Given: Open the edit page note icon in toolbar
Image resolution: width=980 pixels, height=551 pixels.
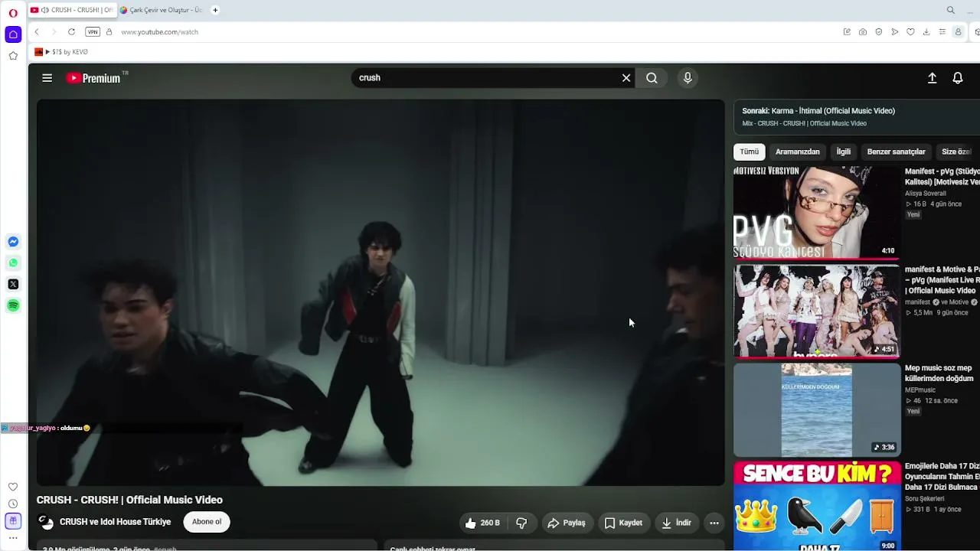Looking at the screenshot, I should tap(847, 32).
